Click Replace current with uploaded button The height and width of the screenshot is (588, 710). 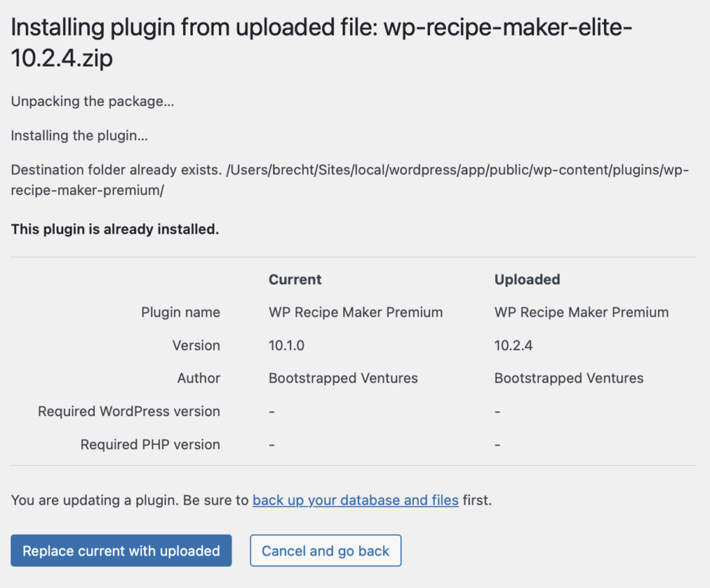pos(121,551)
